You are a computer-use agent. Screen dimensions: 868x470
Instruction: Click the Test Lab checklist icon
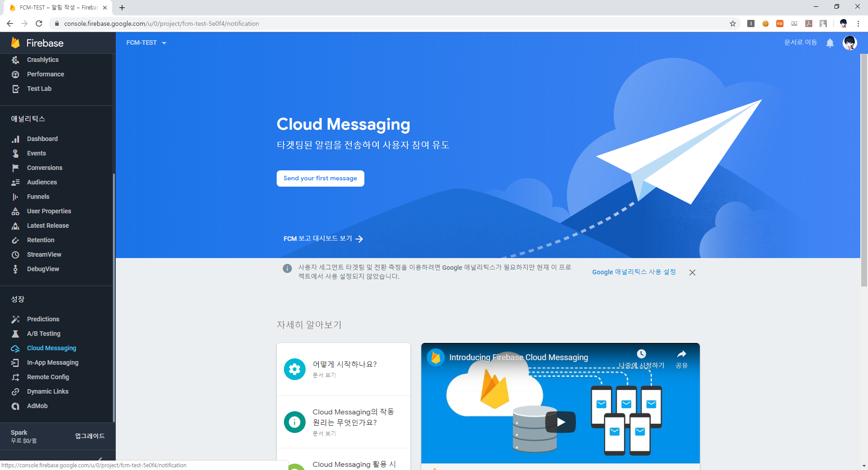click(x=15, y=89)
